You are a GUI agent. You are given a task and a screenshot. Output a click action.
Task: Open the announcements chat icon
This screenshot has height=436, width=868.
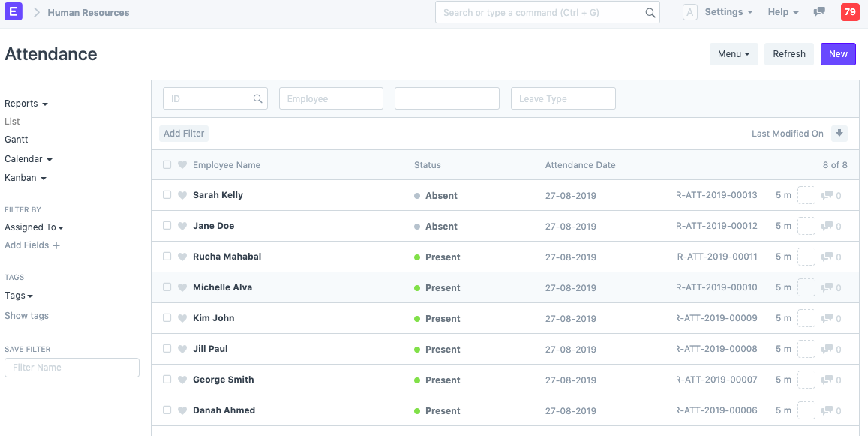point(819,12)
